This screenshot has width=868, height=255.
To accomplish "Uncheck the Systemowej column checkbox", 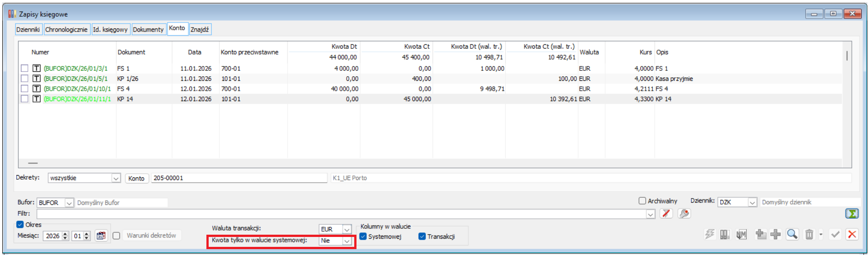I will [x=363, y=236].
